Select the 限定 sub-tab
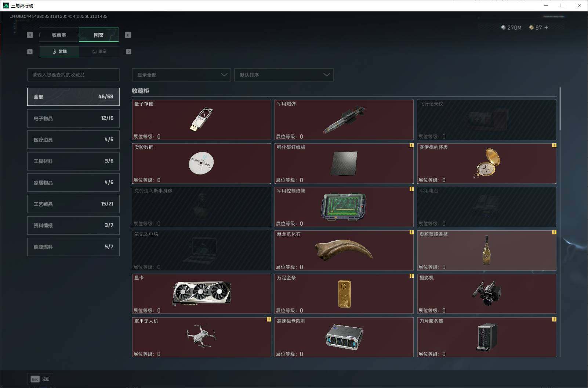 point(99,51)
